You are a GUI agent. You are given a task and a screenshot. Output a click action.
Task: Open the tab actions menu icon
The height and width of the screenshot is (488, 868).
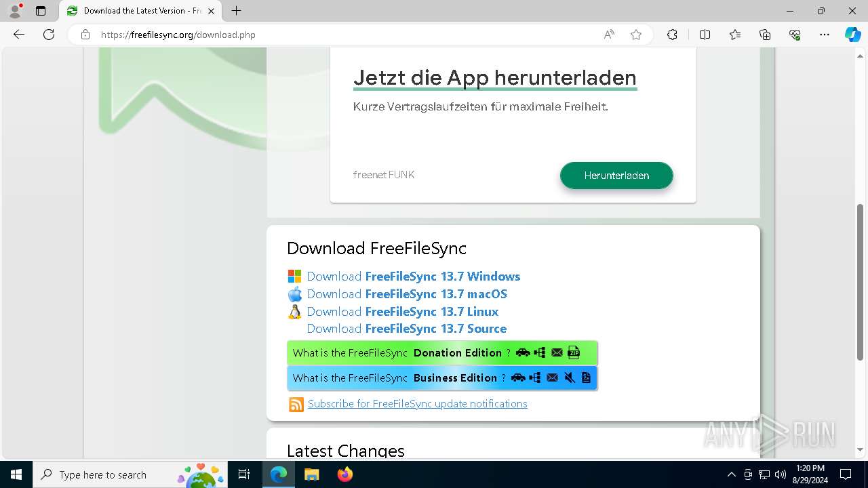(41, 11)
